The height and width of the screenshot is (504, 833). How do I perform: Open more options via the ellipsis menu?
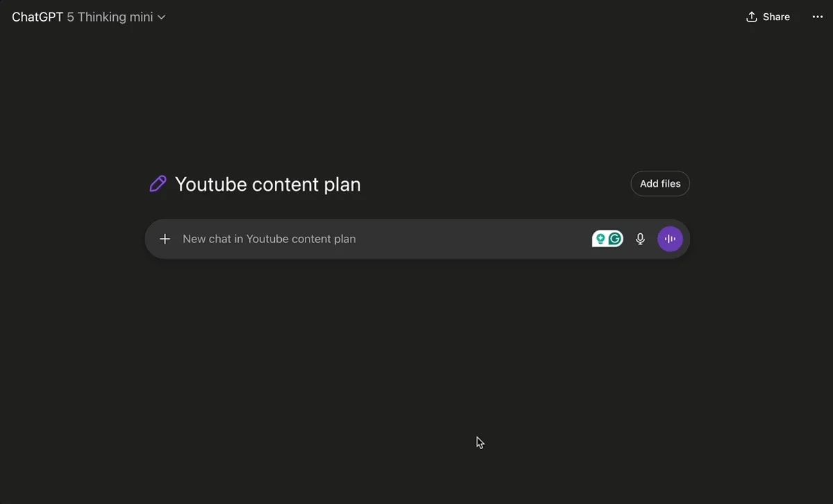[x=817, y=17]
